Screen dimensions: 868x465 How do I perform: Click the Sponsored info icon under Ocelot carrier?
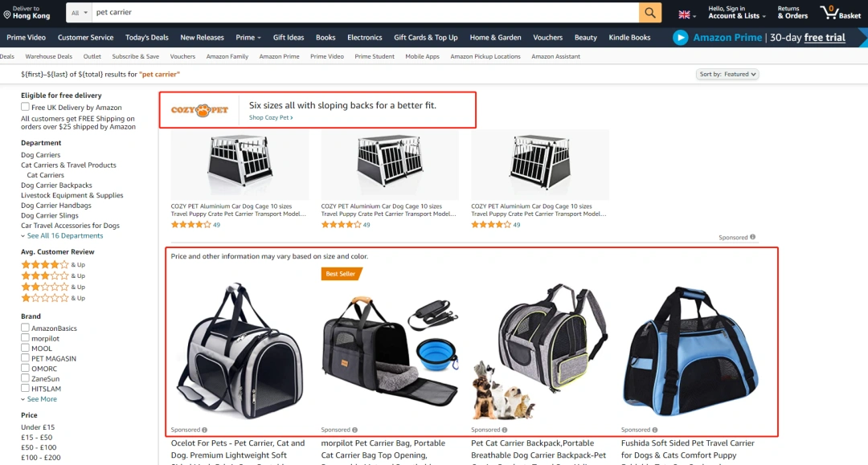(x=204, y=430)
